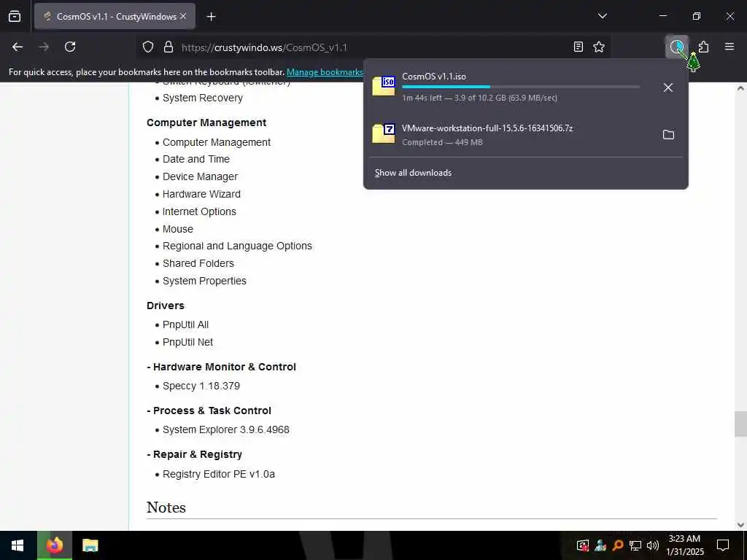Click the VMware 7z archive file icon

(x=384, y=134)
